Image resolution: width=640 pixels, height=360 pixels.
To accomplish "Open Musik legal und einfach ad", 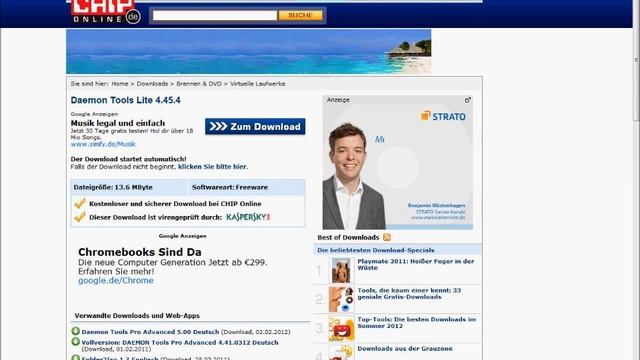I will pos(118,123).
